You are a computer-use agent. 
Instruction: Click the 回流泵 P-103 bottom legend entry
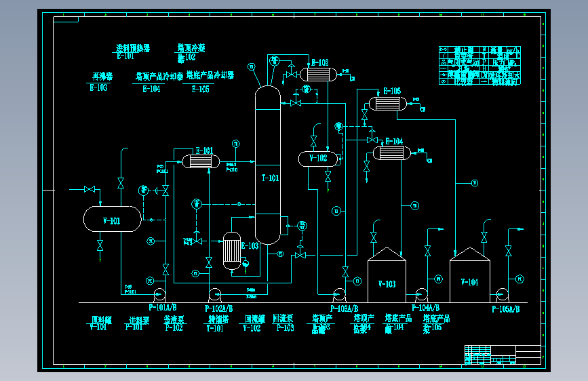pos(284,323)
